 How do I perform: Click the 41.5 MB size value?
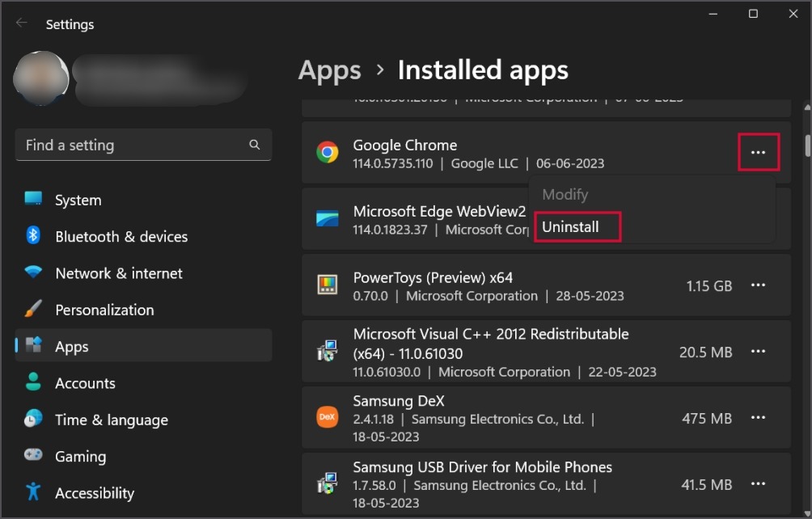(706, 484)
